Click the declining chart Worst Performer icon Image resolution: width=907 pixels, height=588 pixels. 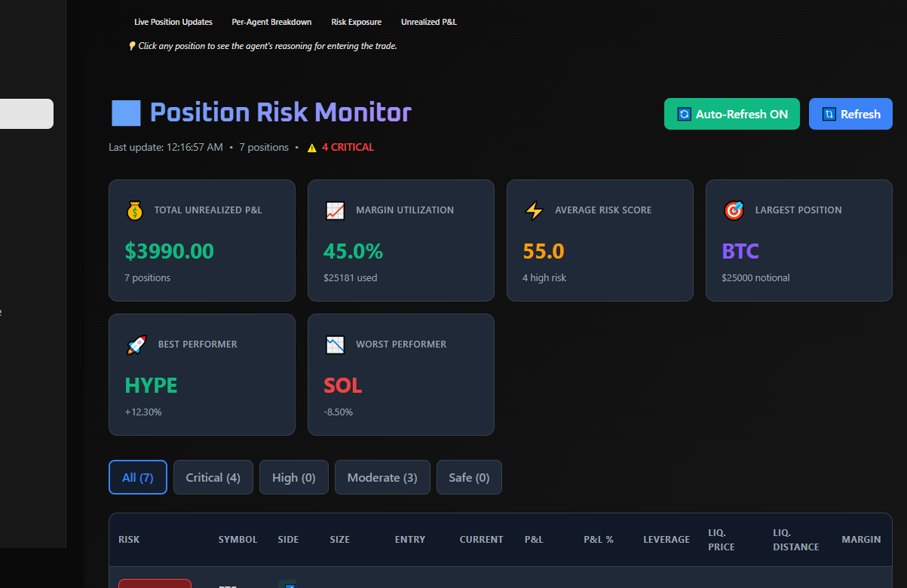point(335,345)
